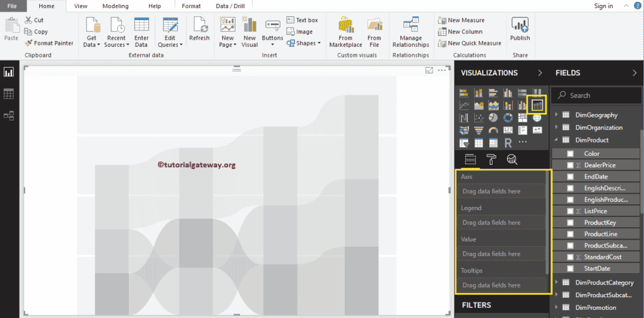
Task: Click the Refresh button
Action: (199, 29)
